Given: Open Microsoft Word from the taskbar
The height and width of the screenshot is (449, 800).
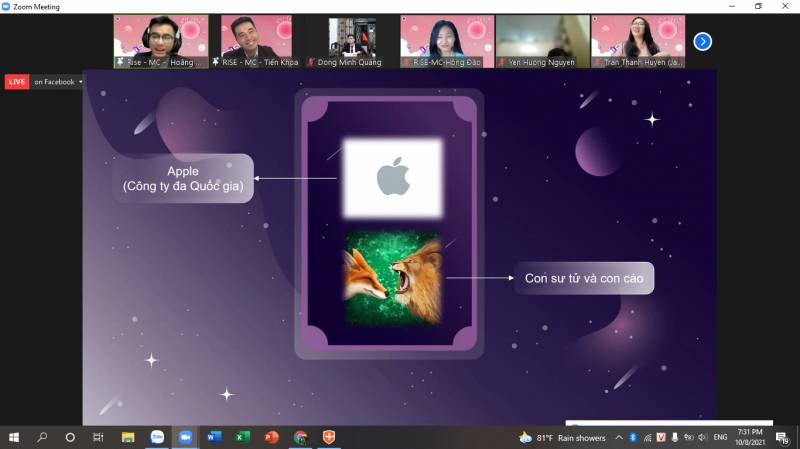Looking at the screenshot, I should pyautogui.click(x=214, y=437).
